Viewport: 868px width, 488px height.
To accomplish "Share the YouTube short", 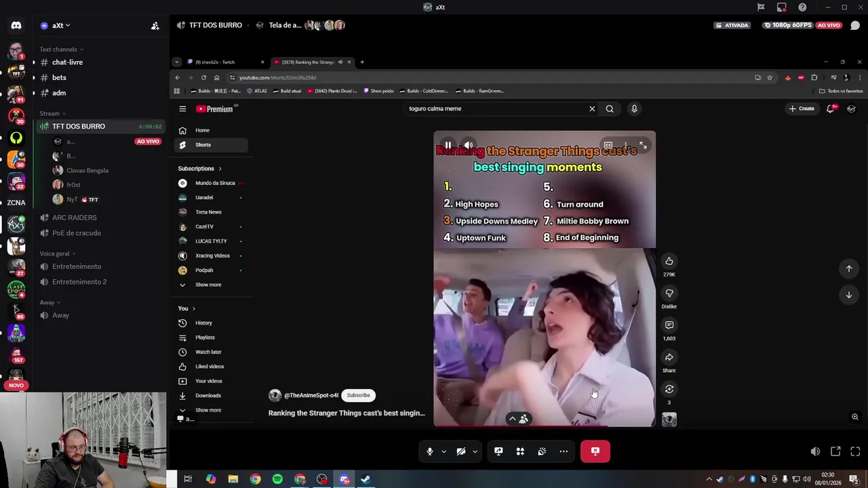I will coord(669,357).
